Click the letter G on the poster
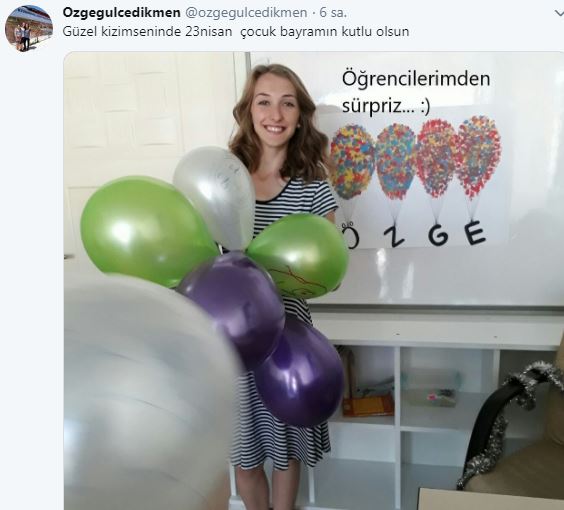 click(438, 234)
